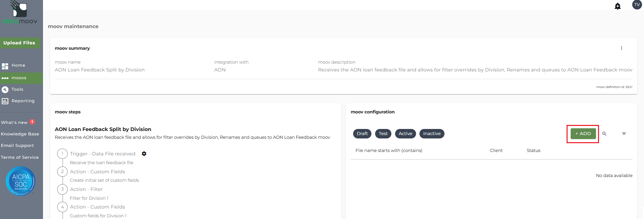
Task: Toggle the Test status filter chip
Action: pyautogui.click(x=383, y=134)
